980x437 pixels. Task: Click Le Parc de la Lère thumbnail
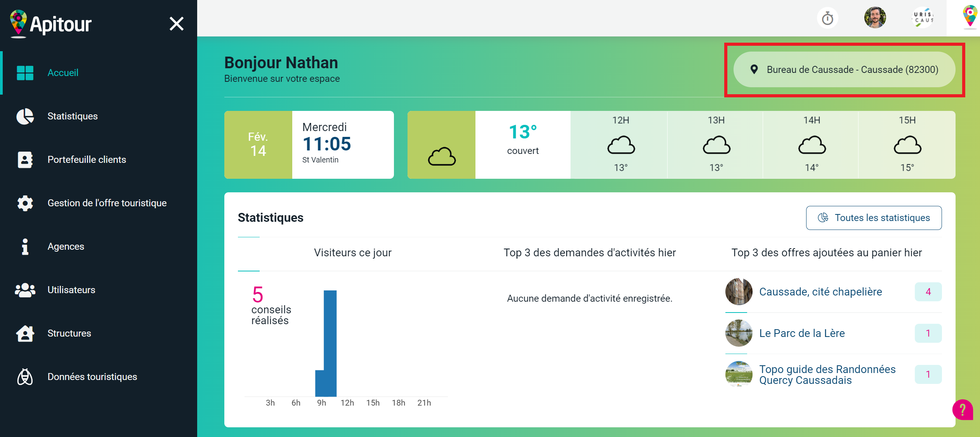coord(739,333)
